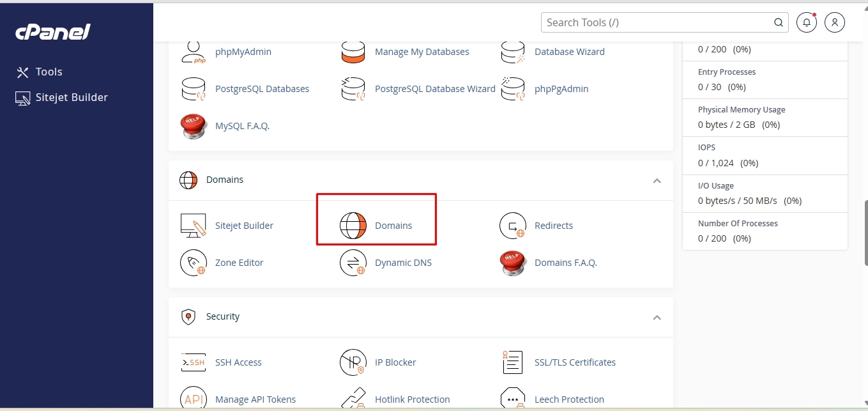Screen dimensions: 868x411
Task: Open Sitejet Builder in the sidebar
Action: click(62, 98)
